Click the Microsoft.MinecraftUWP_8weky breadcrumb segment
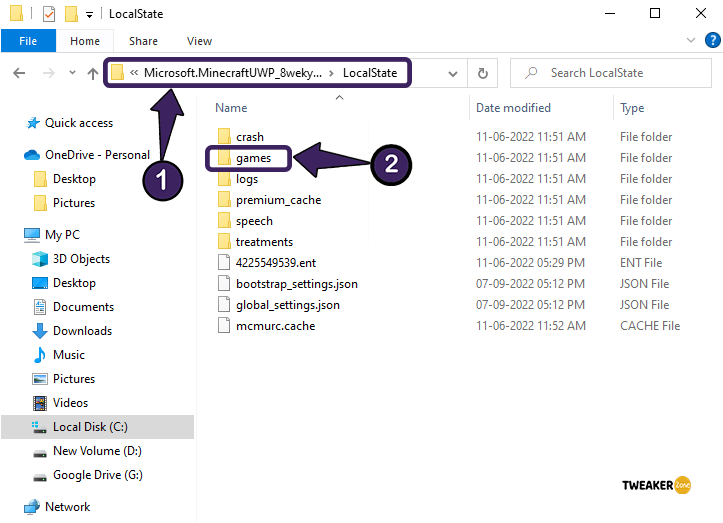Screen dimensions: 723x523 pos(233,73)
